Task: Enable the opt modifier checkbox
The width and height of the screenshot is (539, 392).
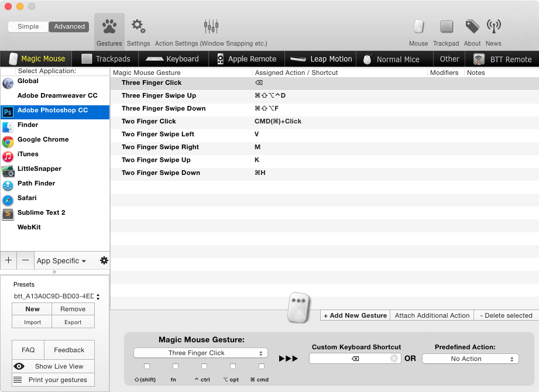Action: point(233,366)
